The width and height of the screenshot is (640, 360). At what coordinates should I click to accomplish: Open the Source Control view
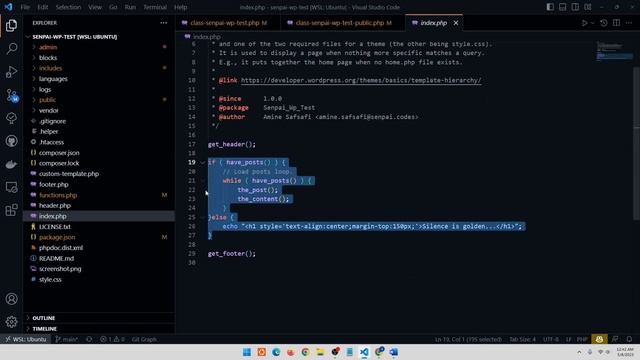pos(11,95)
